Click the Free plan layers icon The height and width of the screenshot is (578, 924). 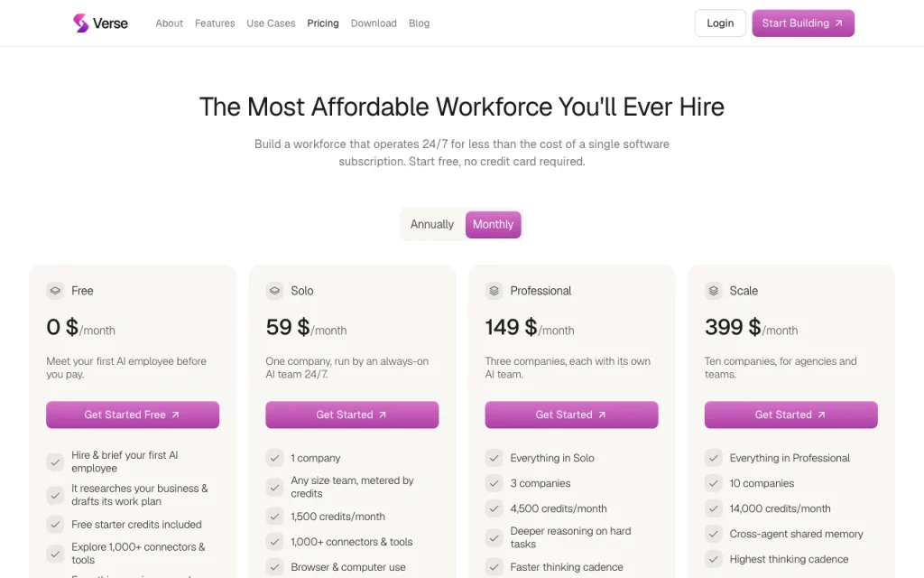[55, 291]
